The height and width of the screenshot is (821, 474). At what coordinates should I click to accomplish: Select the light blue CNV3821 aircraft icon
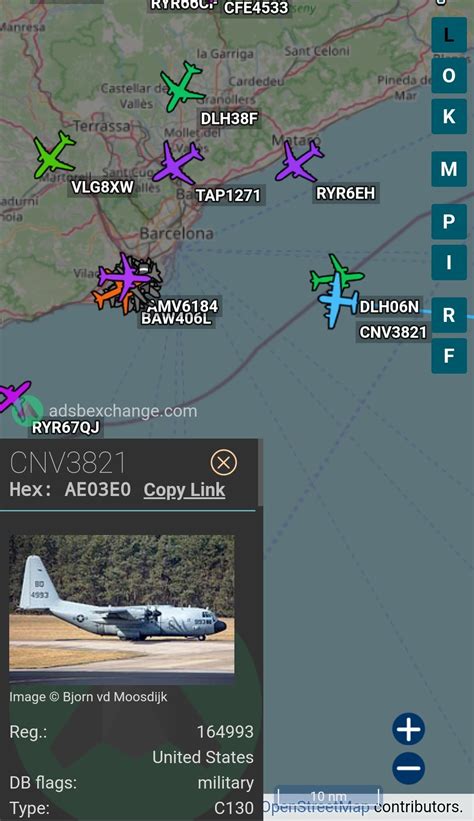[x=337, y=302]
